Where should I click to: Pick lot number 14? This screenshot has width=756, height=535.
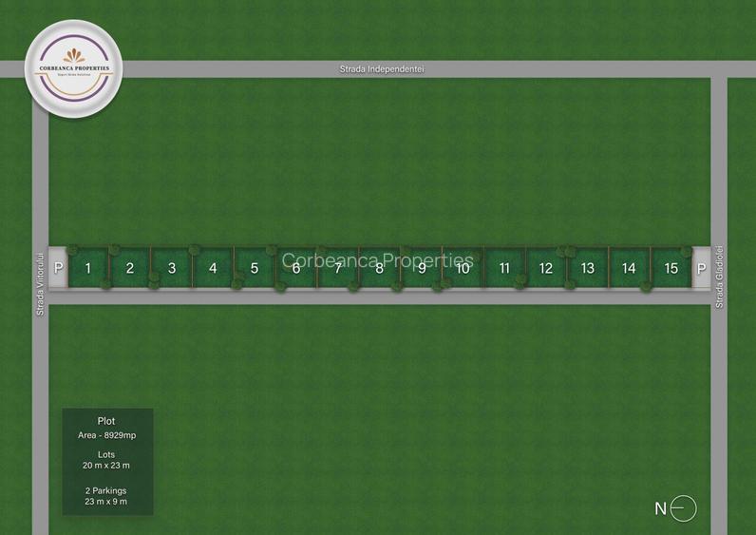629,268
